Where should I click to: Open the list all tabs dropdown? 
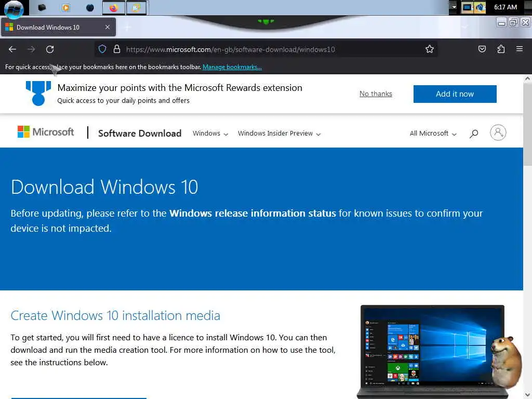coord(465,27)
